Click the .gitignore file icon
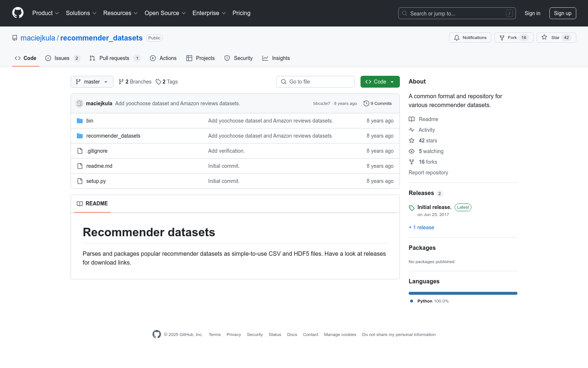The image size is (588, 368). (x=80, y=151)
